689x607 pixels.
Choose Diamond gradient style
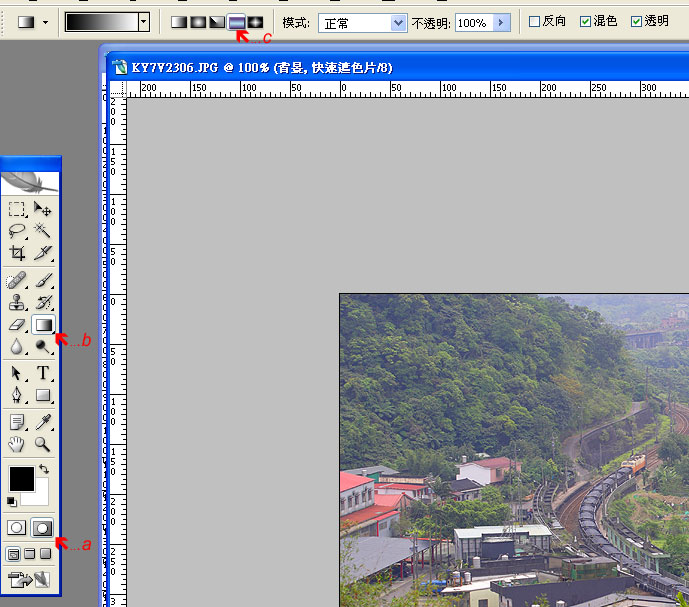(x=255, y=22)
